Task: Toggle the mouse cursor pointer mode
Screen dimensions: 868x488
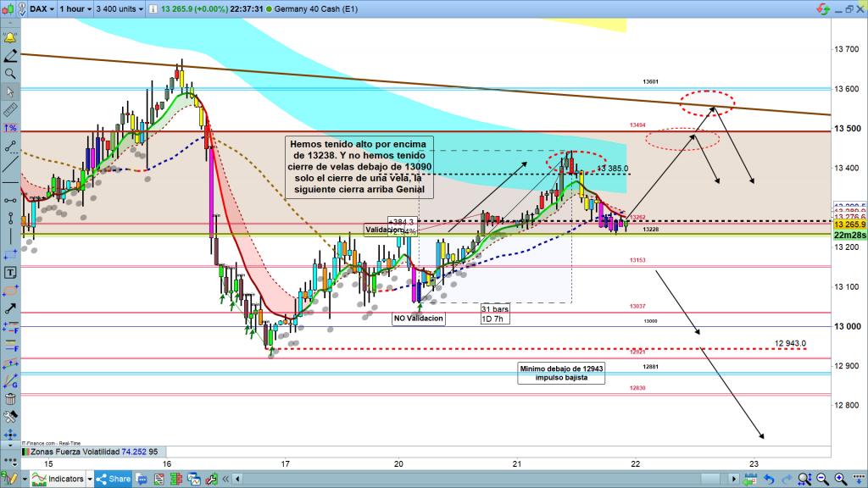Action: [10, 91]
